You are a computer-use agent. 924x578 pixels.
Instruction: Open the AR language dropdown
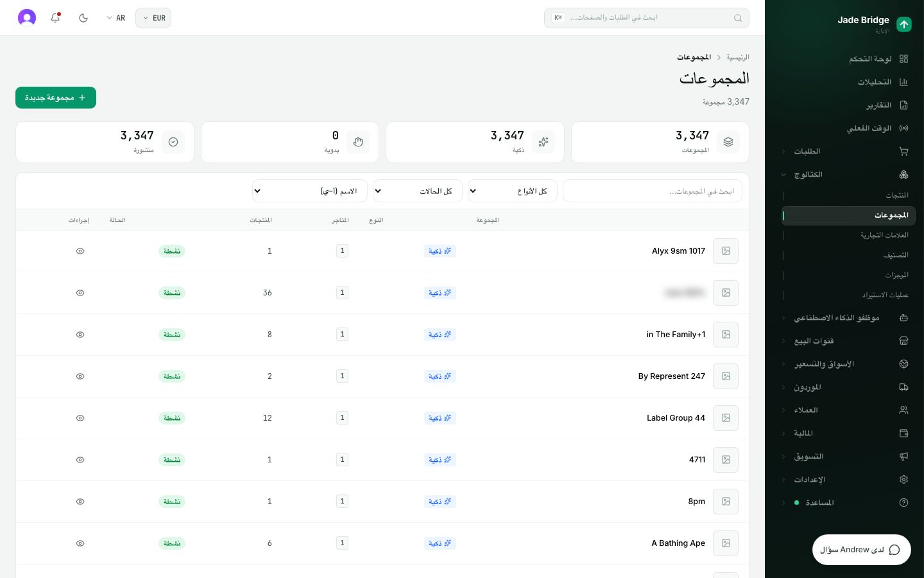click(116, 18)
